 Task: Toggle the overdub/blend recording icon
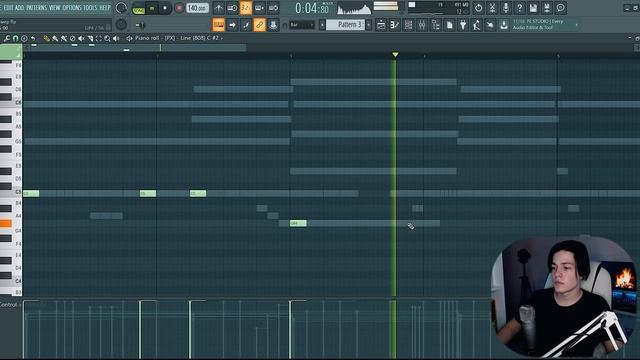[259, 8]
